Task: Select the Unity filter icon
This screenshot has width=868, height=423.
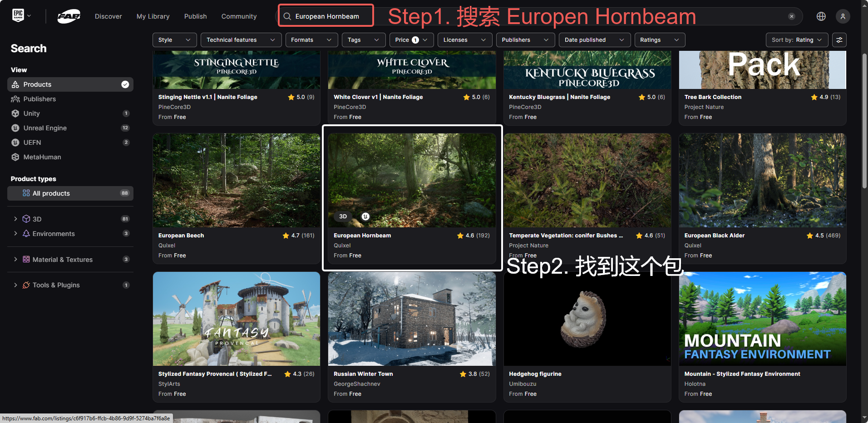Action: 15,113
